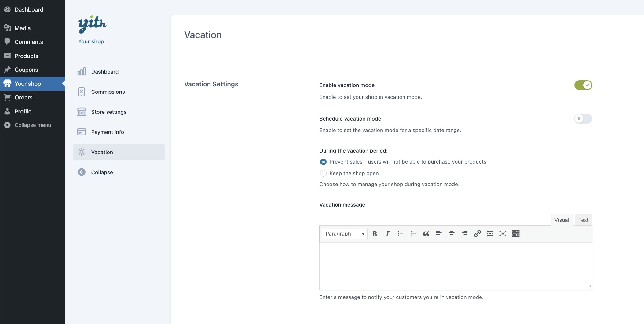644x324 pixels.
Task: Click the YITH logo
Action: click(92, 24)
